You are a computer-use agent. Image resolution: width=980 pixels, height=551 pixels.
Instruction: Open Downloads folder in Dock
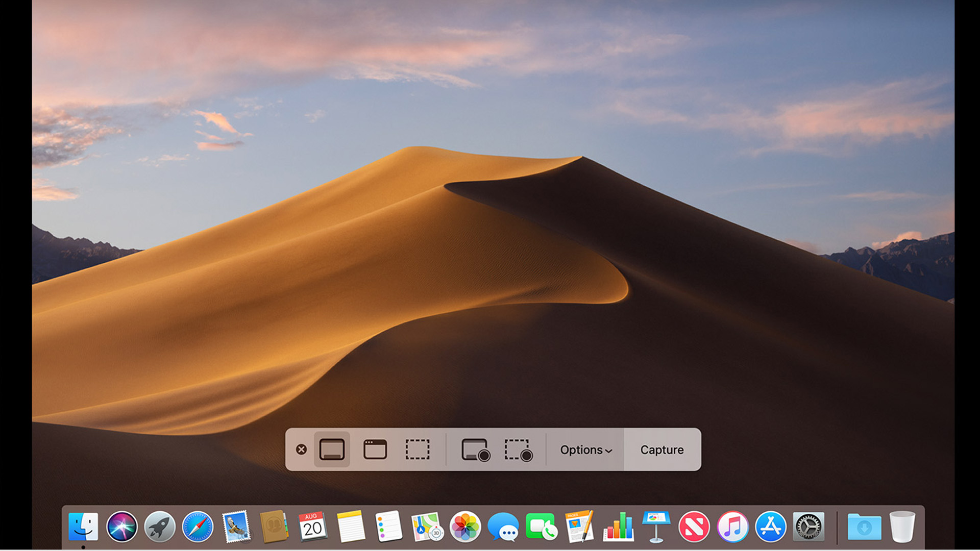(864, 527)
